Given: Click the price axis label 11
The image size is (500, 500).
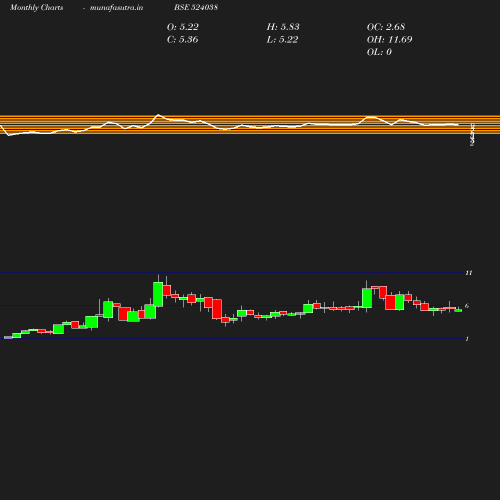Looking at the screenshot, I should point(469,273).
